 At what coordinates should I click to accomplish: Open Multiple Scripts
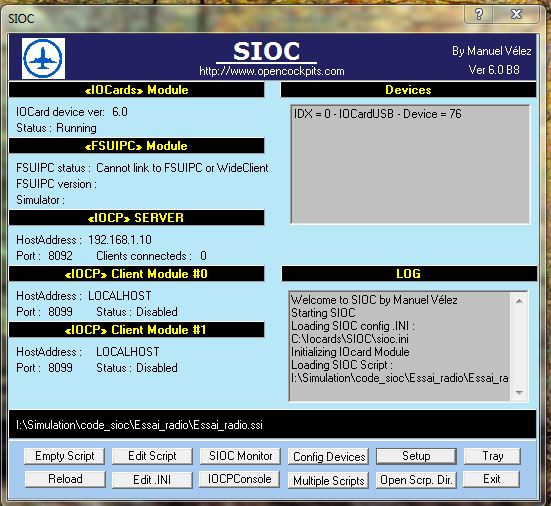[x=329, y=480]
